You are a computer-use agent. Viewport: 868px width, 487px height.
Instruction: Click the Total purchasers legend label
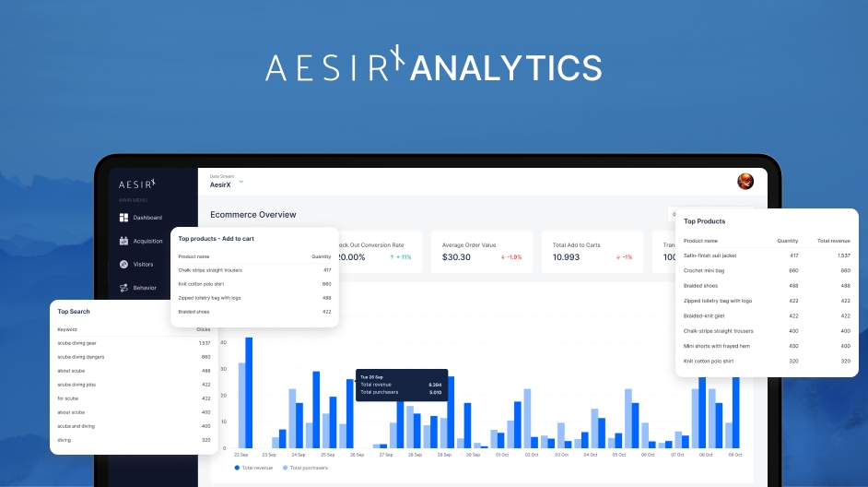click(309, 468)
